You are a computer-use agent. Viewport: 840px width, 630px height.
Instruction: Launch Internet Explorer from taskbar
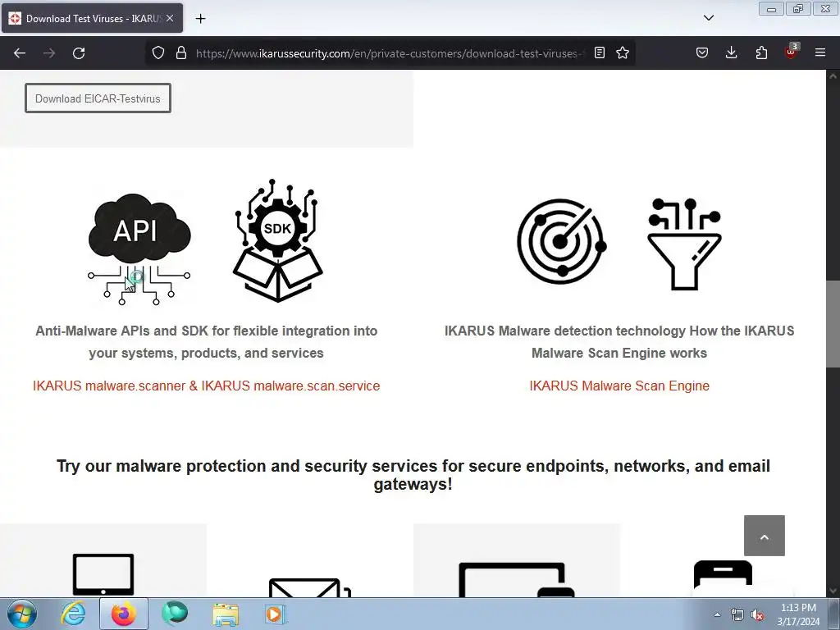pos(73,614)
